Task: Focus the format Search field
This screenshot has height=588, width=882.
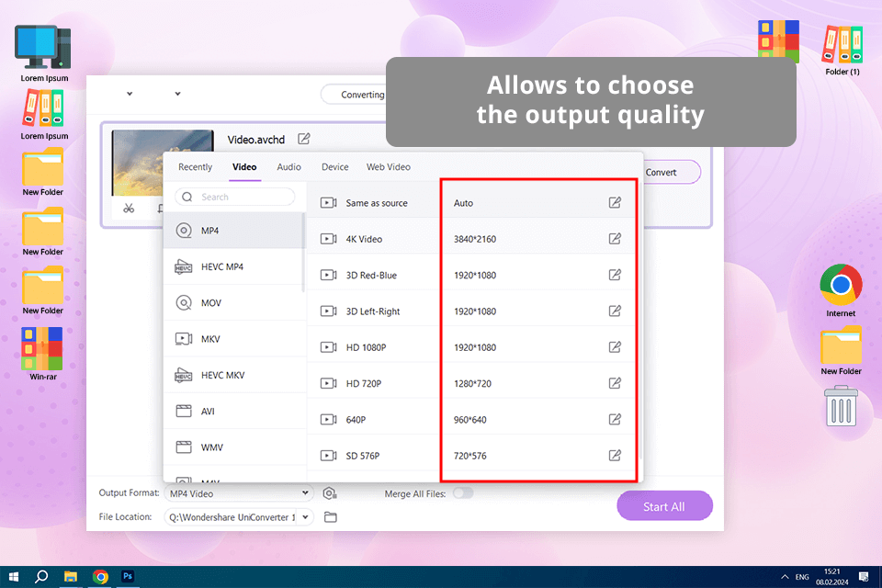Action: [x=234, y=197]
